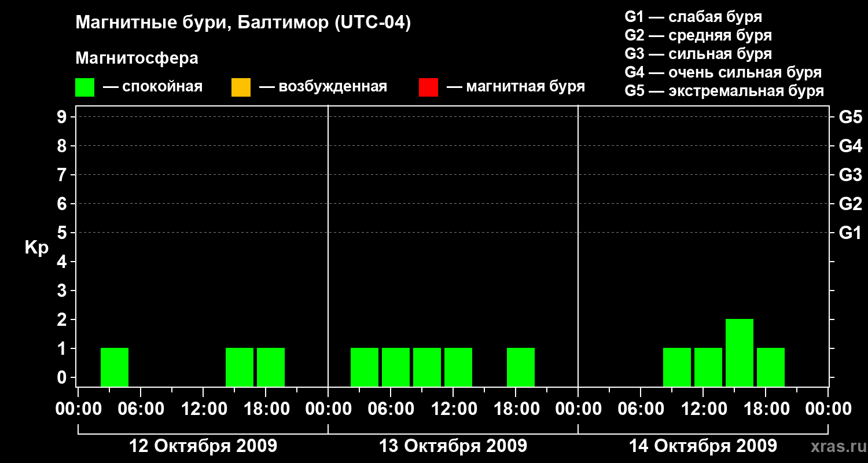Viewport: 868px width, 463px height.
Task: Click the '9' value on the Kp axis
Action: pos(63,117)
